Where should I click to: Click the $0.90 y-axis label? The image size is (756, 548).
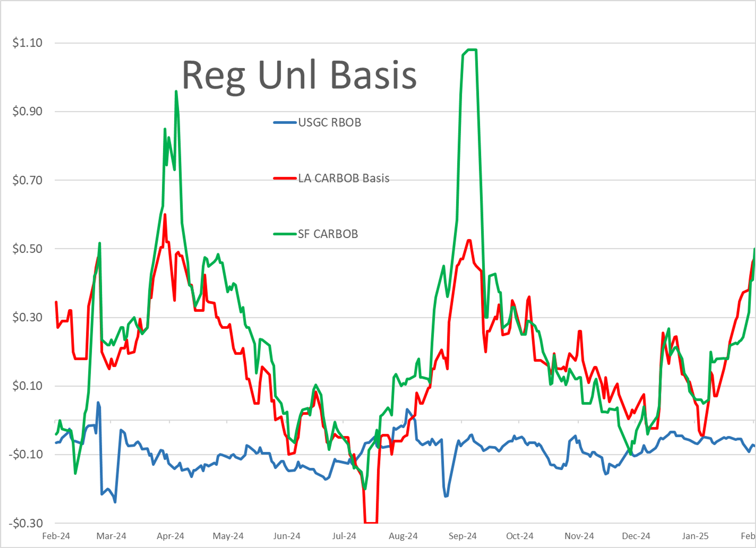pos(27,111)
